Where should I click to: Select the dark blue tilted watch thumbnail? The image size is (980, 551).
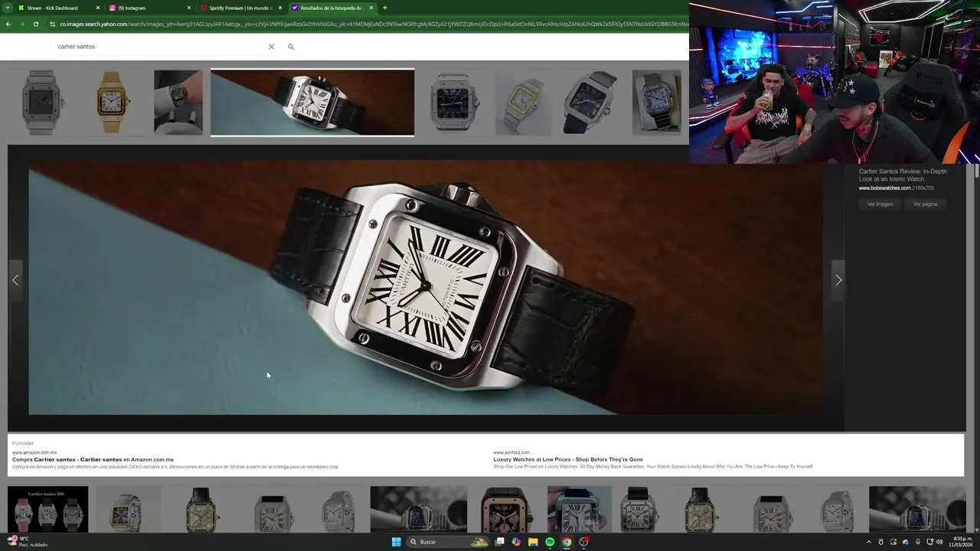(590, 103)
